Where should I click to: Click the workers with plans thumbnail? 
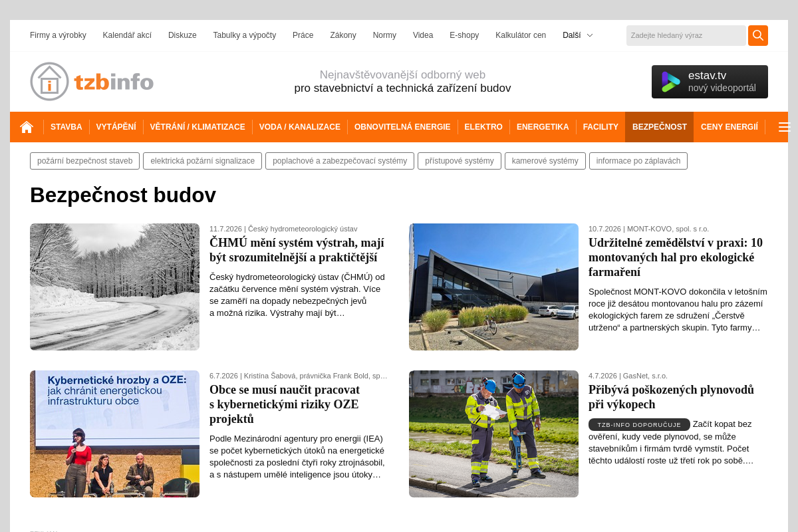tap(493, 434)
